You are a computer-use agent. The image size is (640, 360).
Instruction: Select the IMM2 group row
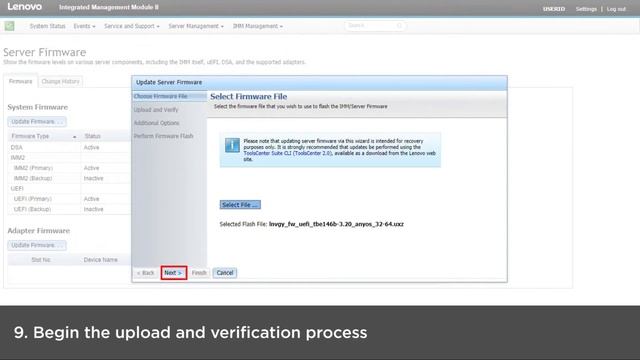69,158
